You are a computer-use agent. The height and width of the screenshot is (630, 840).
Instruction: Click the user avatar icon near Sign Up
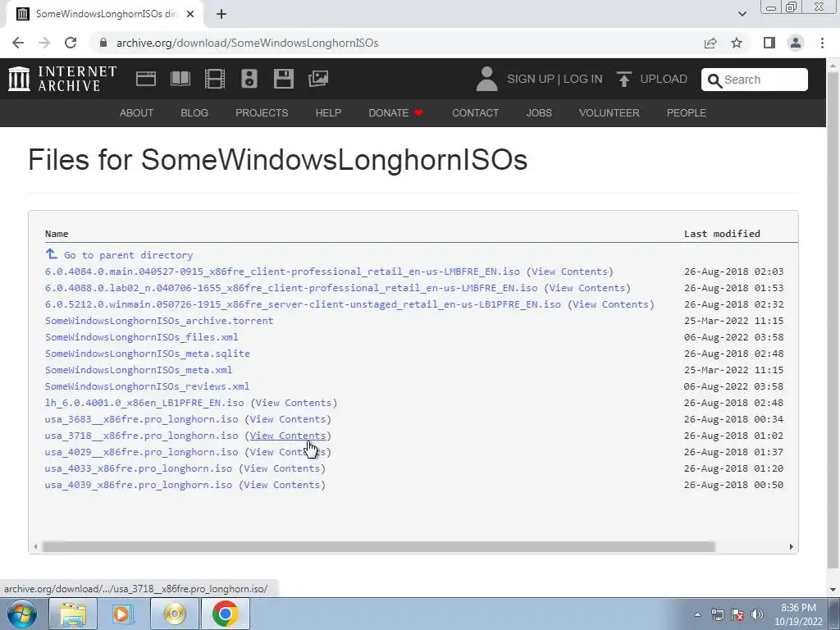coord(486,79)
